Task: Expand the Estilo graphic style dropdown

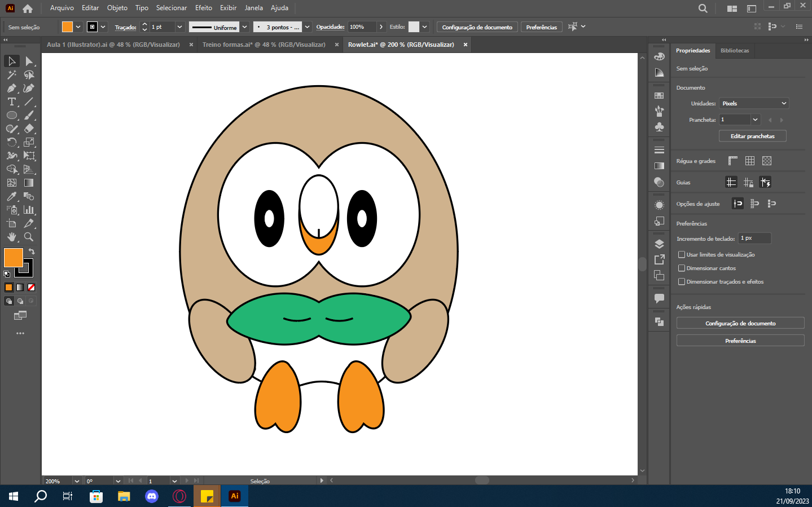Action: pos(424,27)
